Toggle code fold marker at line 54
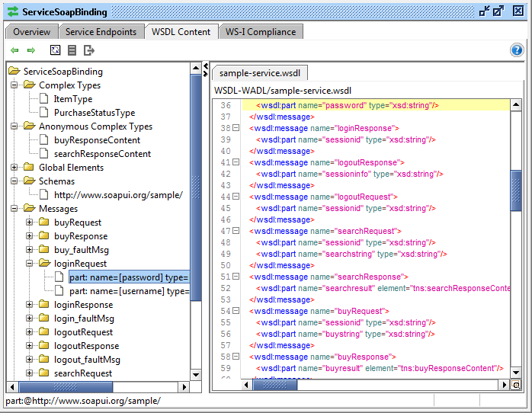This screenshot has height=413, width=532. pyautogui.click(x=236, y=311)
